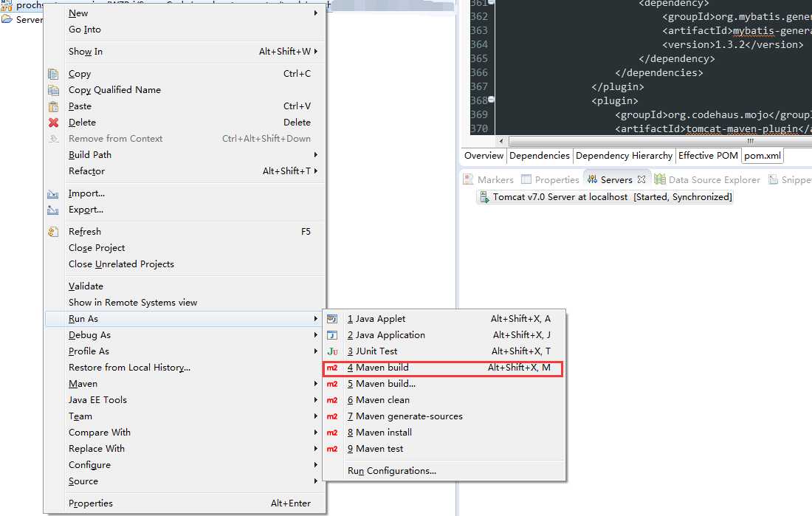Select Show in Remote Systems view
Screen dimensions: 812x516
[185, 303]
